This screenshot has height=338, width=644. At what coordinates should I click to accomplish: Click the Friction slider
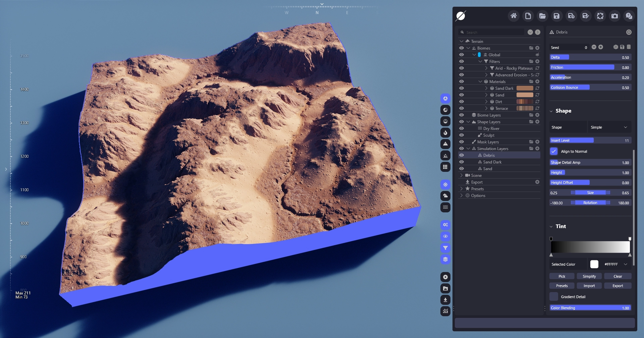tap(590, 67)
